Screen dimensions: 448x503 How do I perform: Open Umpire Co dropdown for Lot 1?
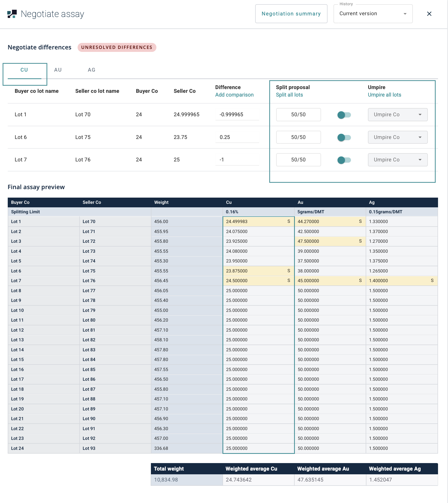coord(397,115)
